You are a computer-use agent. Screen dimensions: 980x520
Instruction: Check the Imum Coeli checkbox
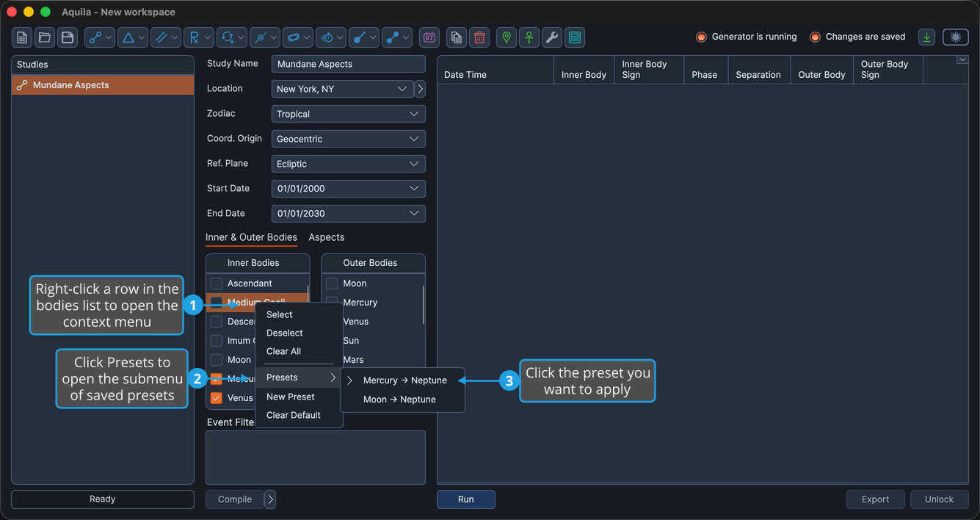[x=217, y=341]
